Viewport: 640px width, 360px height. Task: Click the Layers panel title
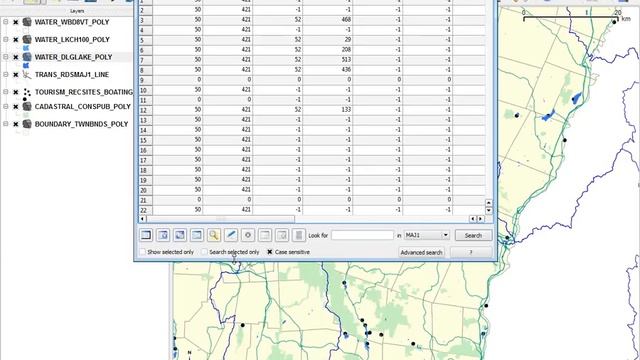[77, 11]
